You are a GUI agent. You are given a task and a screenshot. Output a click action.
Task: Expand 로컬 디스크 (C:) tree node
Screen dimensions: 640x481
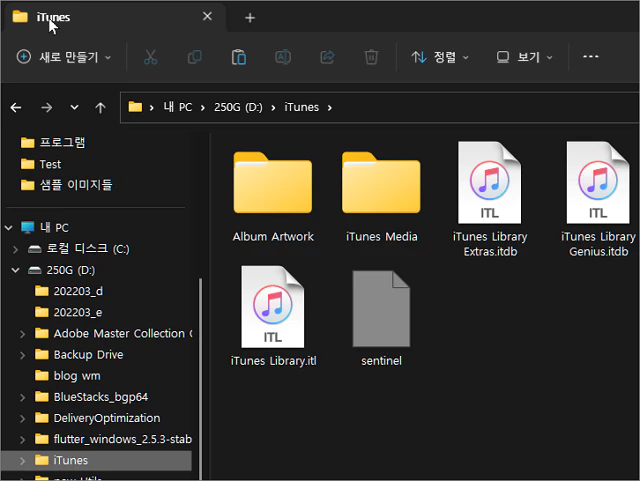16,249
